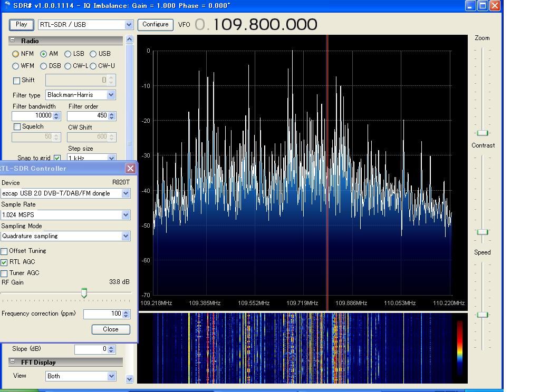
Task: Expand the Sampling Mode dropdown
Action: (125, 236)
